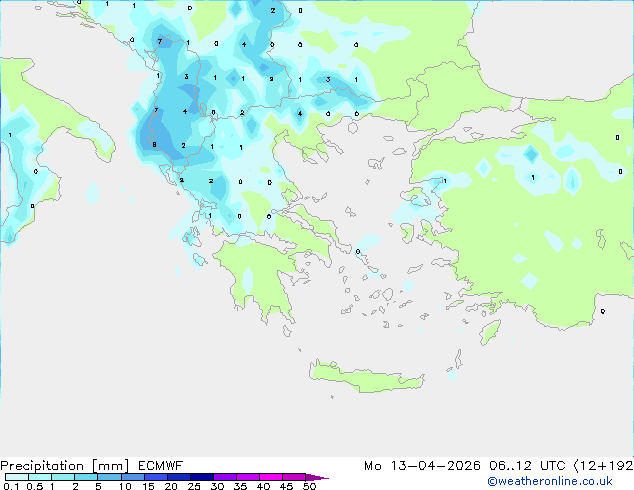This screenshot has height=490, width=634.
Task: Click the 'ECMWF' model label
Action: coord(161,466)
